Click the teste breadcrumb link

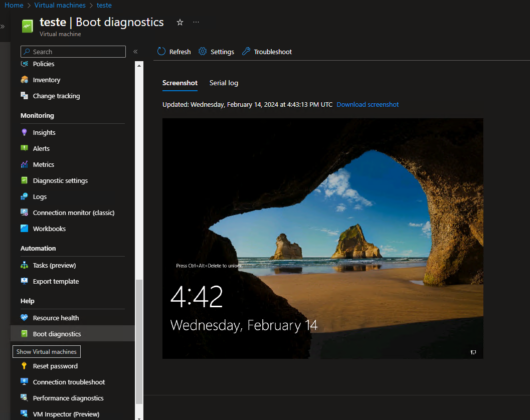(104, 5)
